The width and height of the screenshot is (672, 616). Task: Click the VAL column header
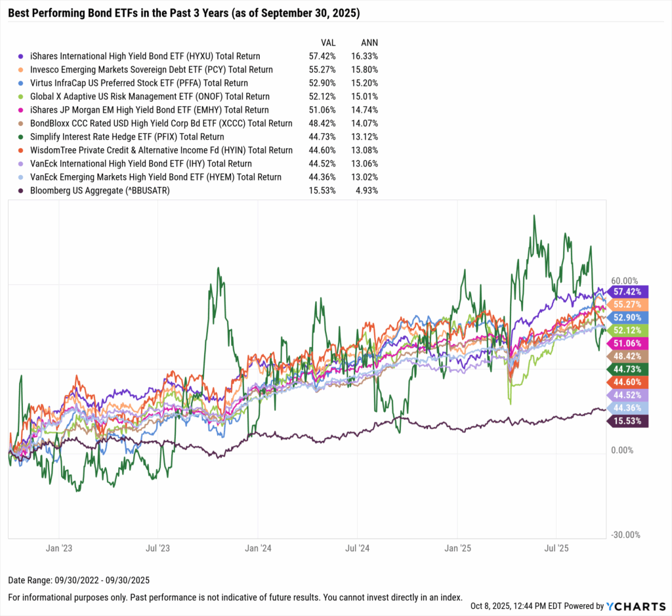coord(325,41)
